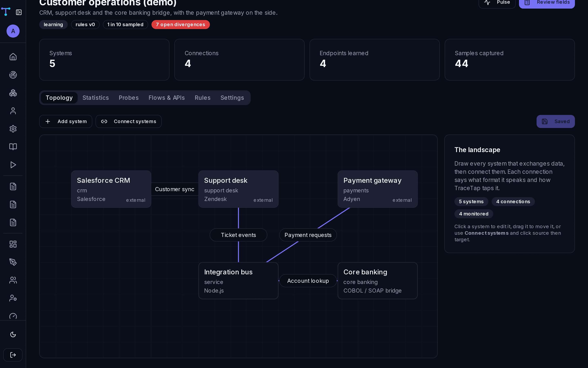This screenshot has height=368, width=588.
Task: Switch to the Rules tab
Action: point(202,98)
